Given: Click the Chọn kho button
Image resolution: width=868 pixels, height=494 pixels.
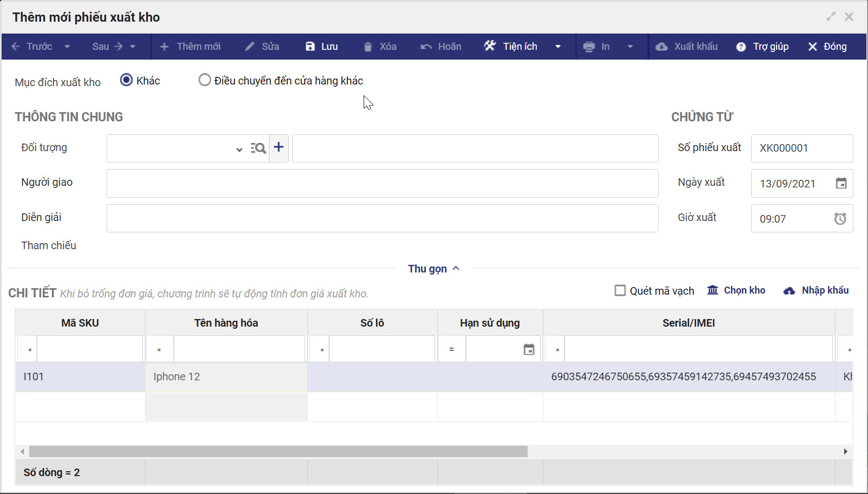Looking at the screenshot, I should pos(737,290).
